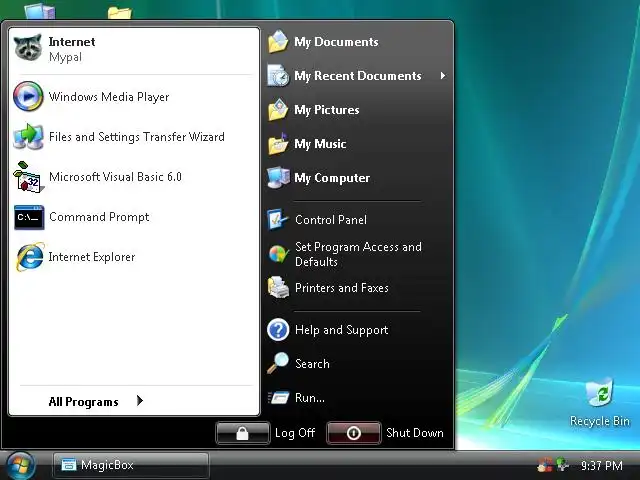Launch Internet Explorer icon
Image resolution: width=640 pixels, height=480 pixels.
[x=29, y=257]
